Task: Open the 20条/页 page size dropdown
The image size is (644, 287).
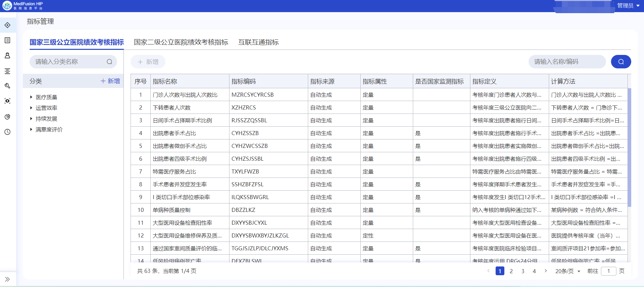Action: pos(568,271)
